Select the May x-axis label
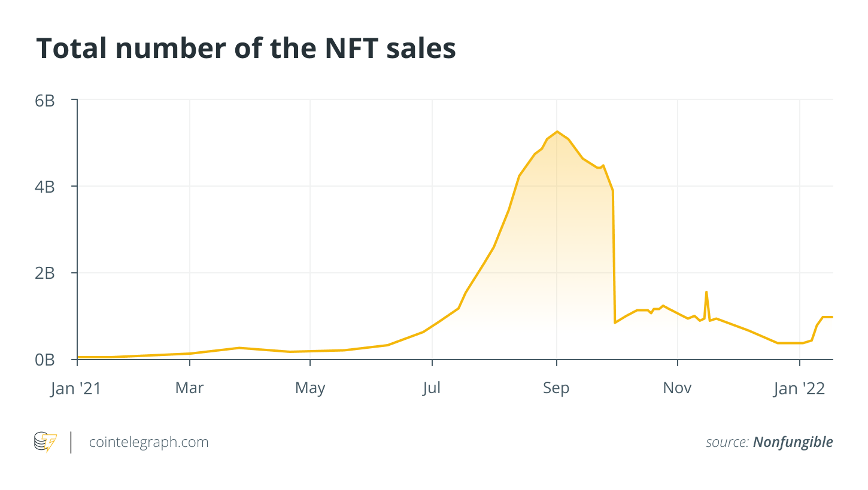The height and width of the screenshot is (490, 868). tap(310, 388)
